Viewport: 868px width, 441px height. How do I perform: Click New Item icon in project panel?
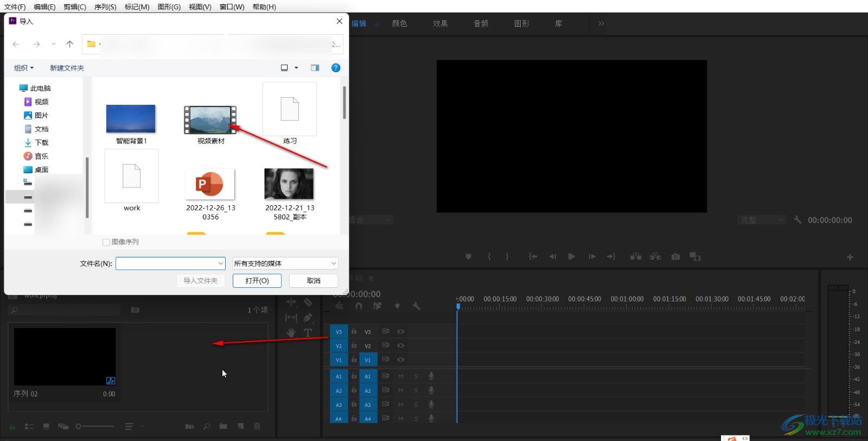[240, 426]
